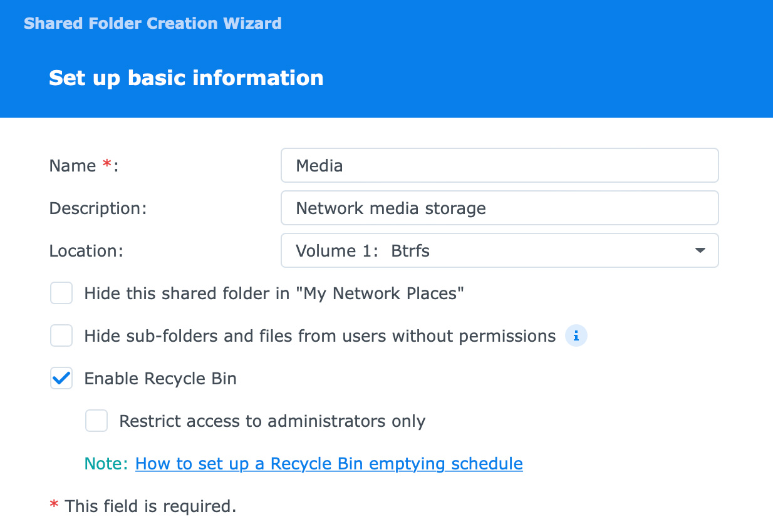Open the Recycle Bin emptying schedule link
773x532 pixels.
click(329, 464)
